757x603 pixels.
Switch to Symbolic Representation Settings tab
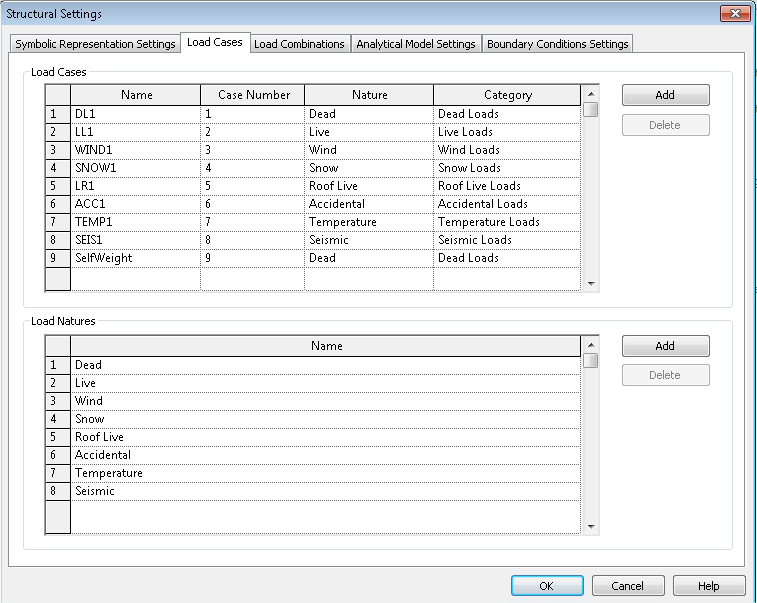[95, 44]
